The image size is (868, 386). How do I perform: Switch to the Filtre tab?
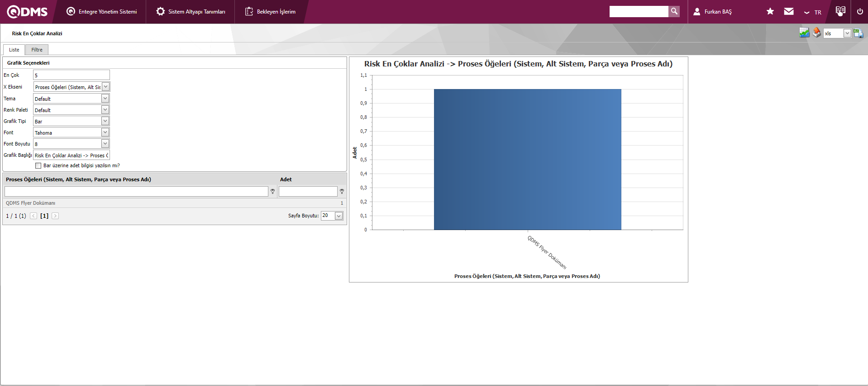[x=37, y=50]
